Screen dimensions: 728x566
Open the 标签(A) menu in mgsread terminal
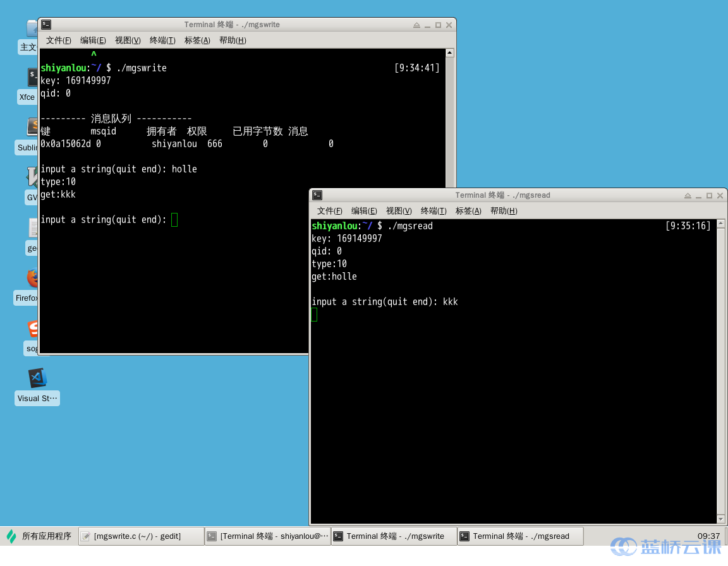coord(468,210)
